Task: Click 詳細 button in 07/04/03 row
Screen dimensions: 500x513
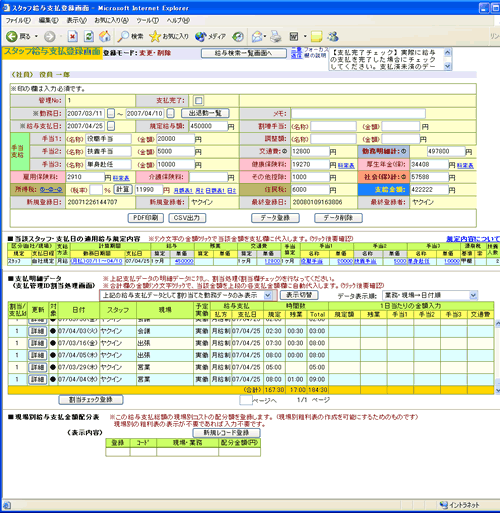Action: (x=37, y=331)
